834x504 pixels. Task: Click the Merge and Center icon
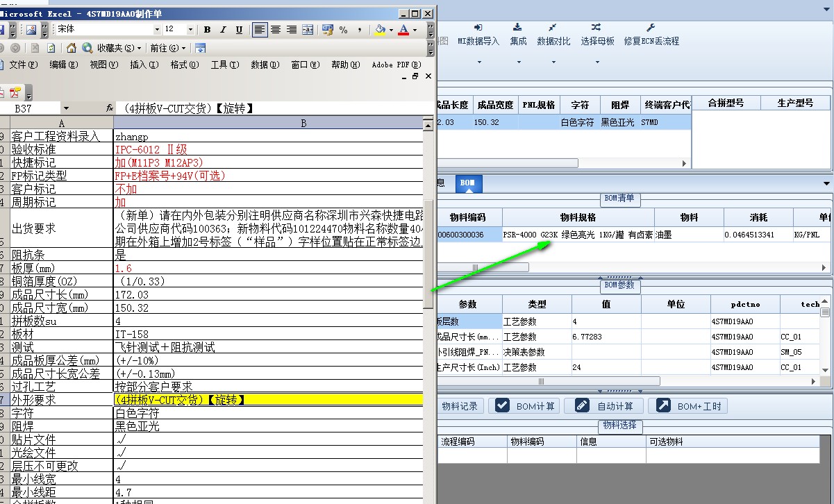308,30
